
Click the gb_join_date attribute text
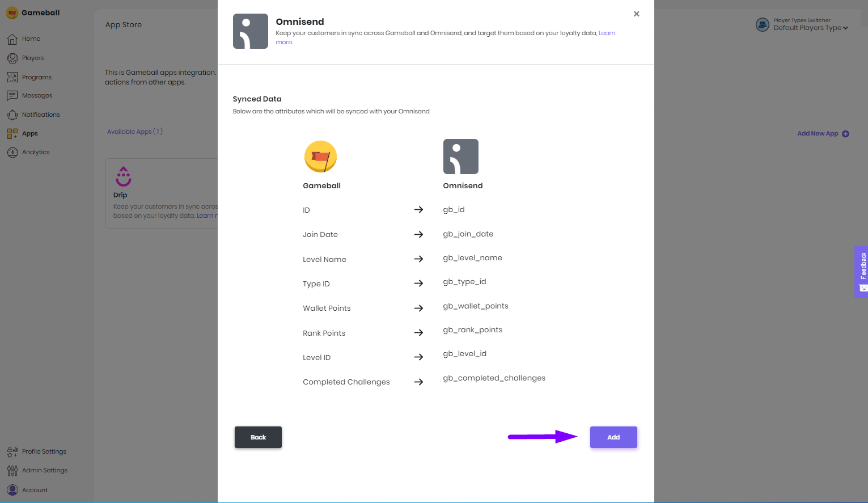[468, 234]
